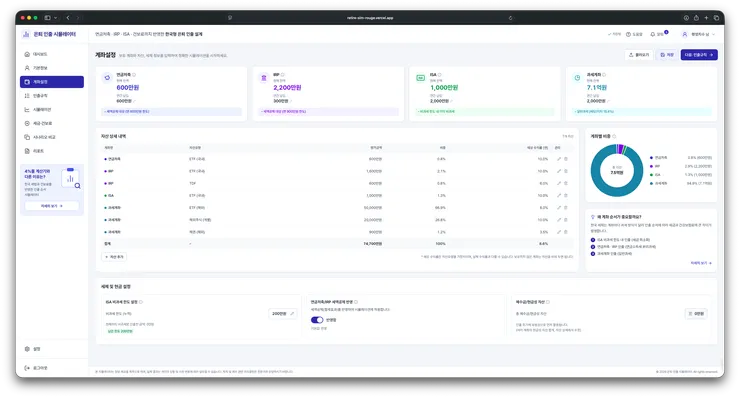Edit the 200만원 ISA limit field
This screenshot has width=740, height=398.
tap(283, 313)
